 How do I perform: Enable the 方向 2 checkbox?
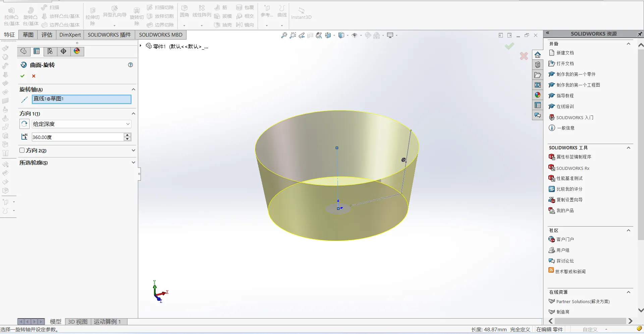click(22, 150)
